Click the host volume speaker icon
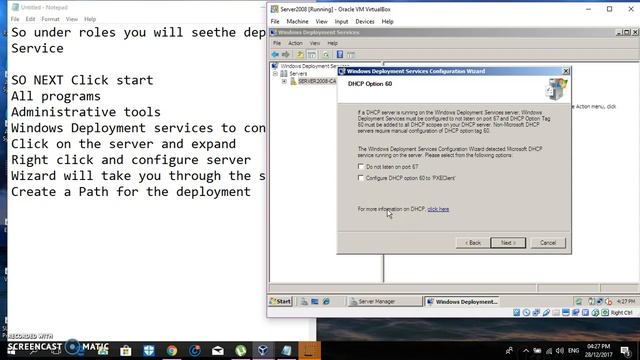The height and width of the screenshot is (360, 640). coord(560,351)
